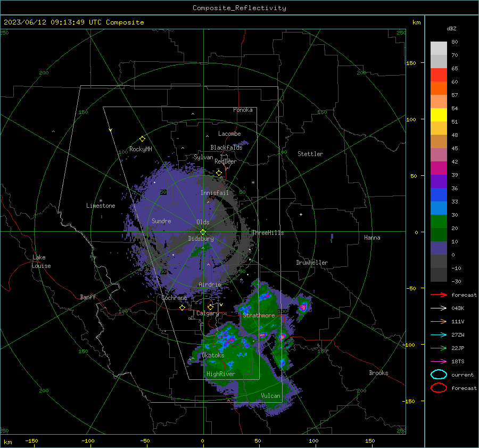479x448 pixels.
Task: Click the magenta 18TS arrow legend icon
Action: [x=439, y=362]
